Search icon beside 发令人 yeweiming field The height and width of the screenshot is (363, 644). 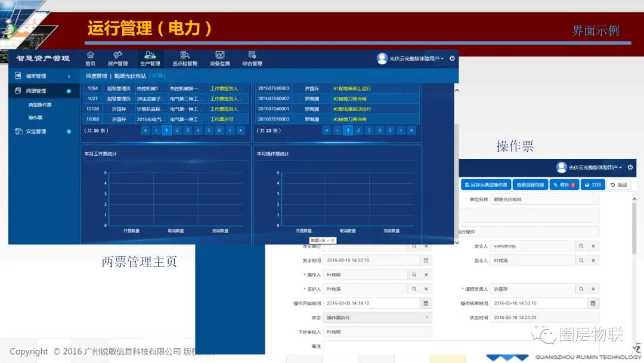[581, 246]
